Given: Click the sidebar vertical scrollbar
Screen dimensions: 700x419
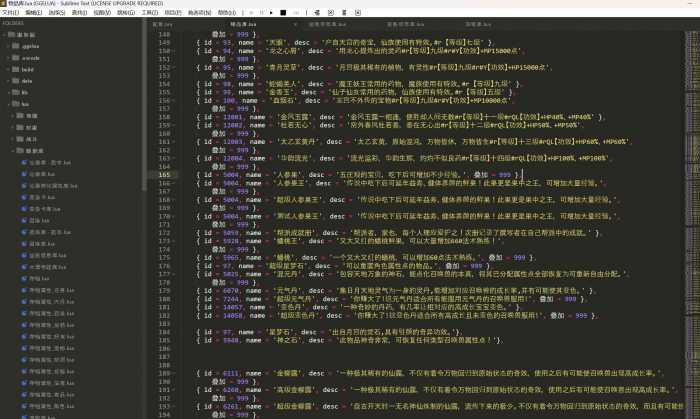Looking at the screenshot, I should pyautogui.click(x=144, y=107).
